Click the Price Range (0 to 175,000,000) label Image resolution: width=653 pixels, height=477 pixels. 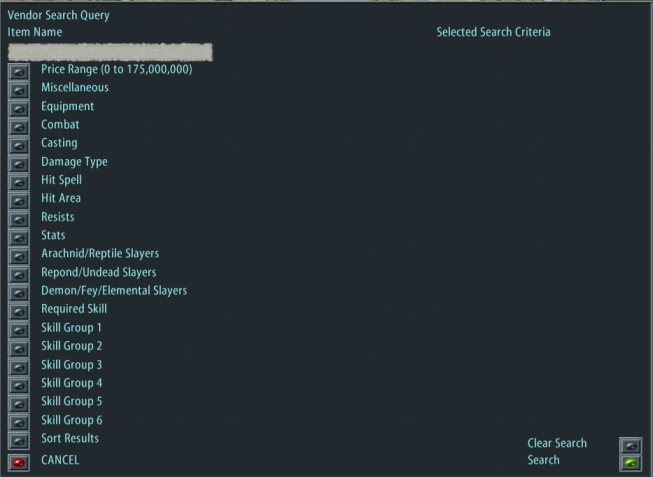[117, 69]
